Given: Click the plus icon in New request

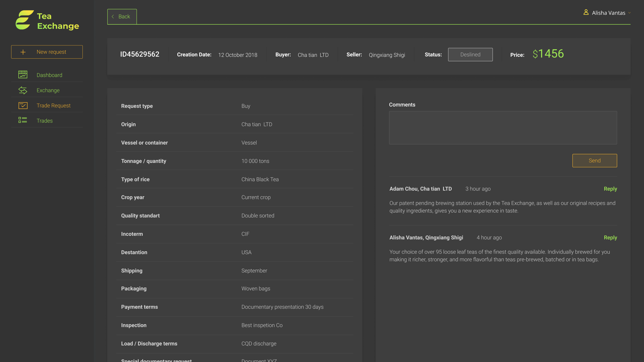Looking at the screenshot, I should coord(23,52).
